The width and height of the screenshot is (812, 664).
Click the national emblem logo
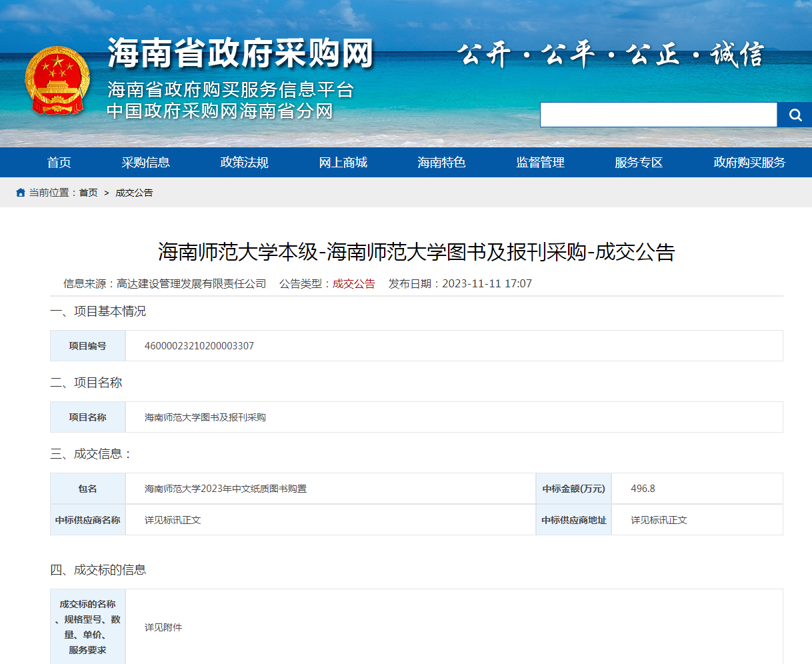[x=57, y=81]
